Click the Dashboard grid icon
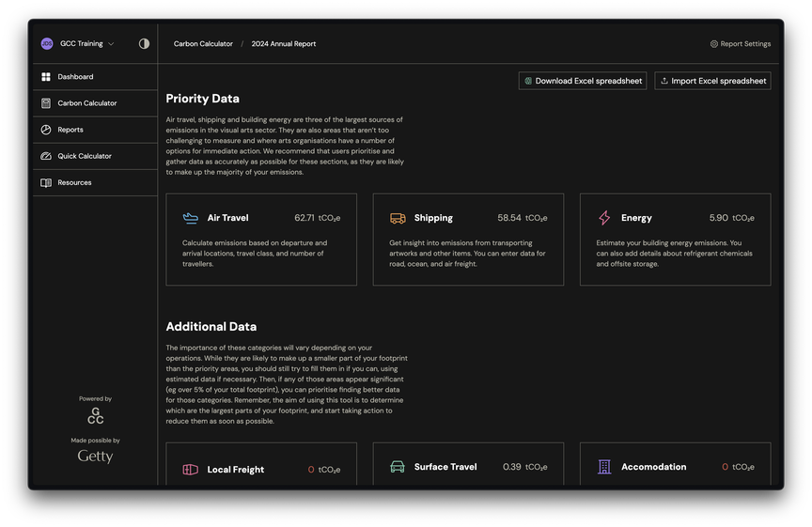812x527 pixels. 46,77
